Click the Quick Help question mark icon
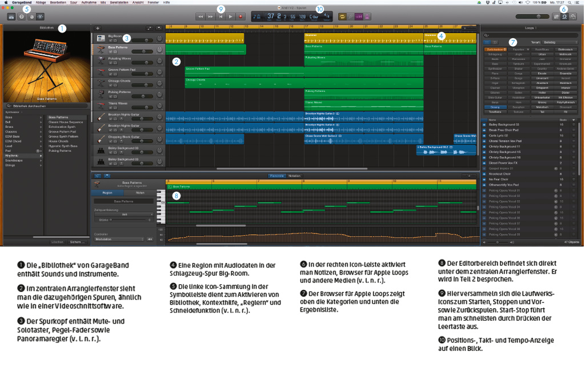The width and height of the screenshot is (585, 392). (x=21, y=17)
